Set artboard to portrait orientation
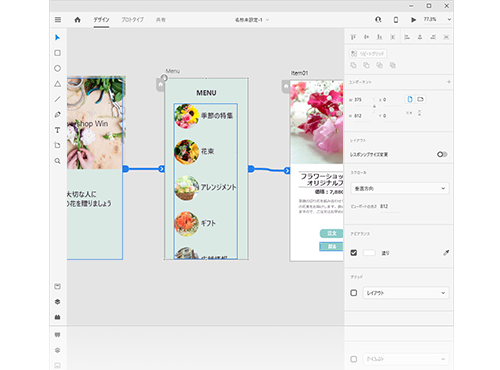500x370 pixels. point(410,99)
